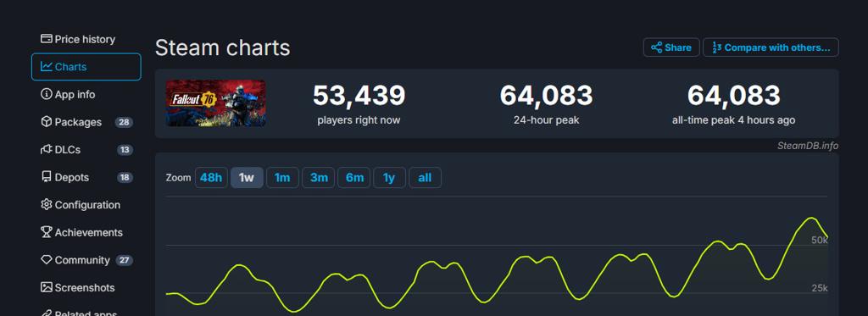Click the Packages box icon

[x=47, y=122]
